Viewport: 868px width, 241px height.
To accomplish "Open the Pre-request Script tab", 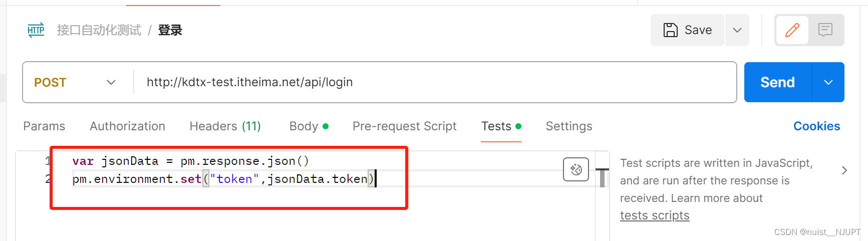I will coord(404,126).
